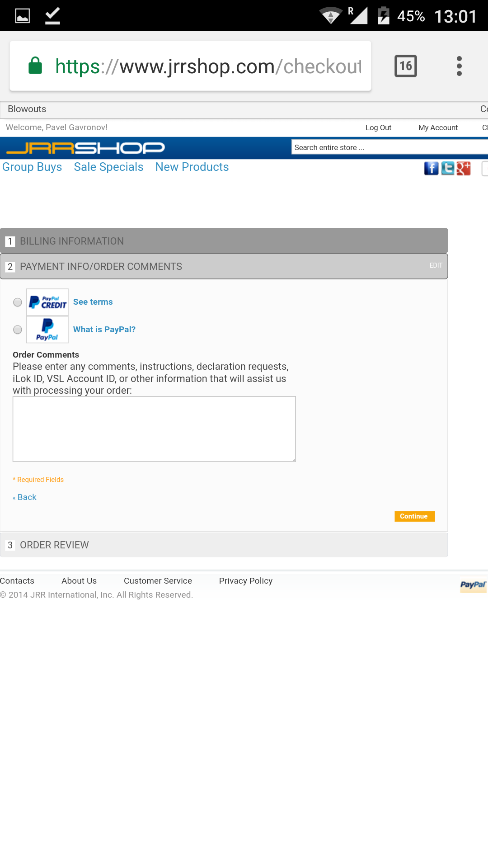
Task: Open the Google Plus social icon
Action: (464, 168)
